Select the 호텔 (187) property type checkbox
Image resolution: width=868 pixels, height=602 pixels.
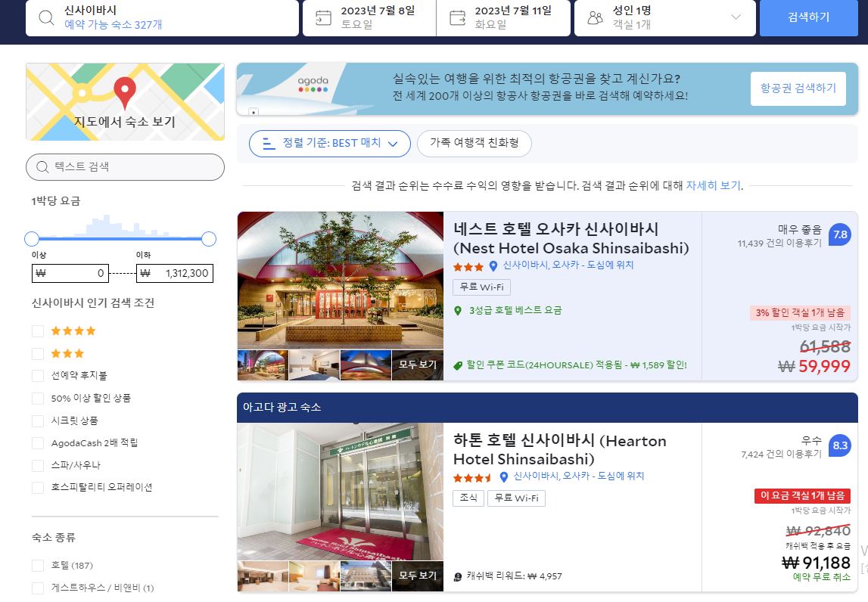(38, 566)
